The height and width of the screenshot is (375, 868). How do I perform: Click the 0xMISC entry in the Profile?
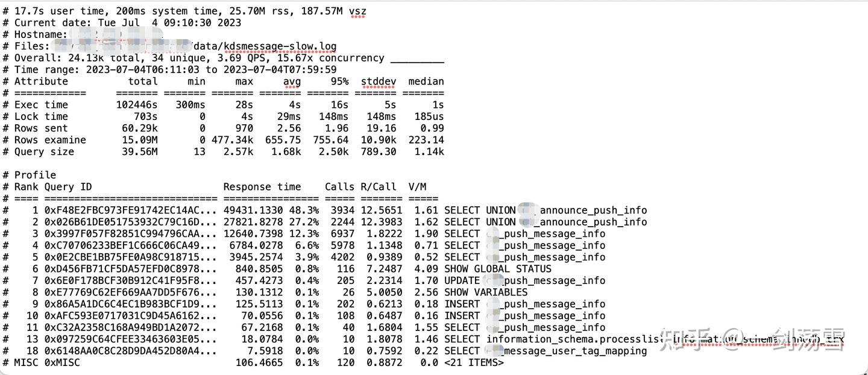[x=62, y=362]
